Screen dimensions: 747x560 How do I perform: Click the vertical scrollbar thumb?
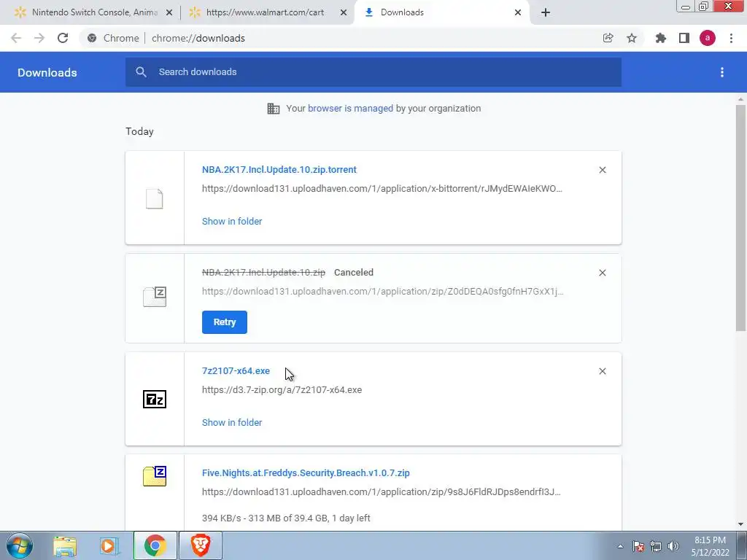tap(740, 217)
